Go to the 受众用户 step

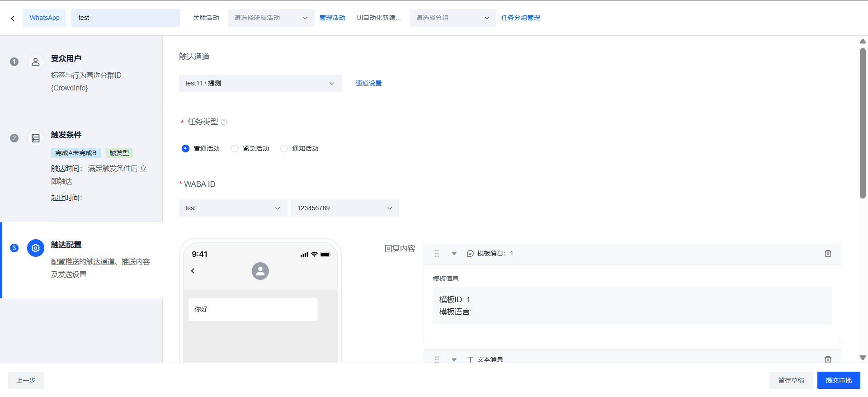66,59
